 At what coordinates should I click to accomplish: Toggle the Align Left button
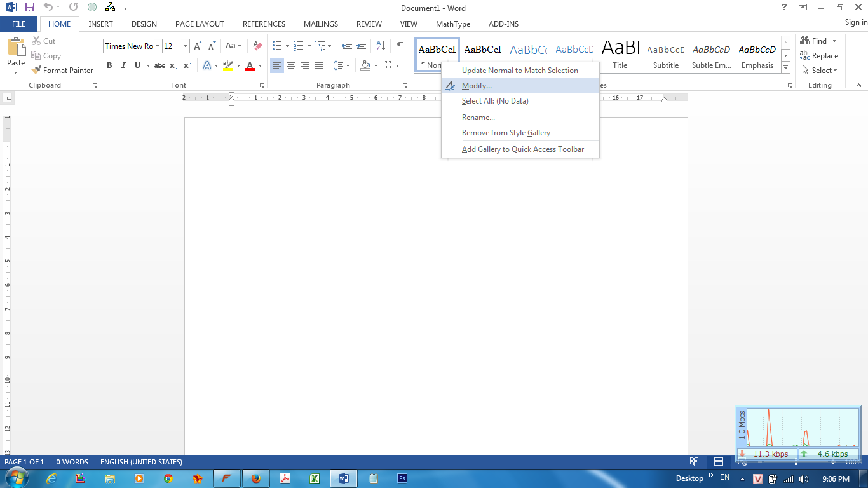click(277, 65)
